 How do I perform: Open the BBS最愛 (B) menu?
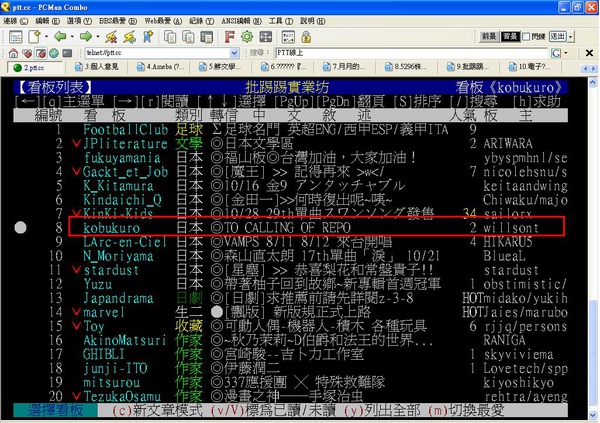(x=118, y=21)
